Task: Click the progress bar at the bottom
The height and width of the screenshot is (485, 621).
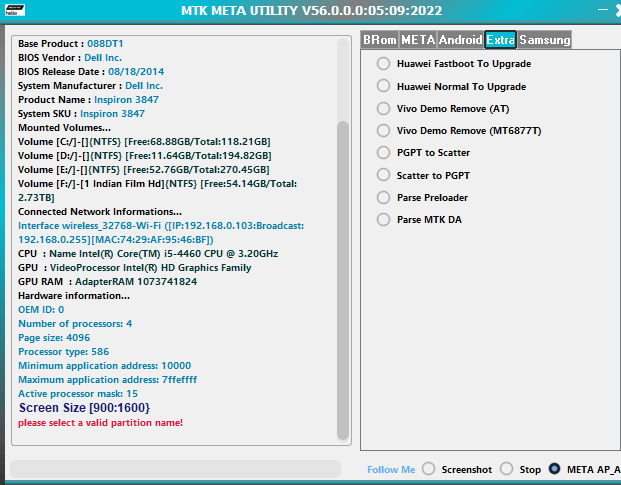Action: point(175,469)
